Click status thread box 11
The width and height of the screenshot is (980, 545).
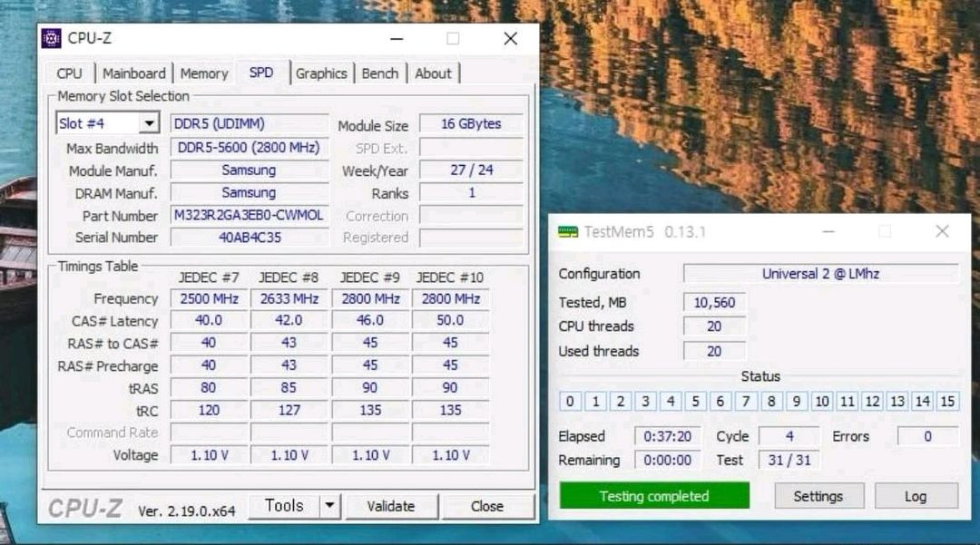click(848, 402)
